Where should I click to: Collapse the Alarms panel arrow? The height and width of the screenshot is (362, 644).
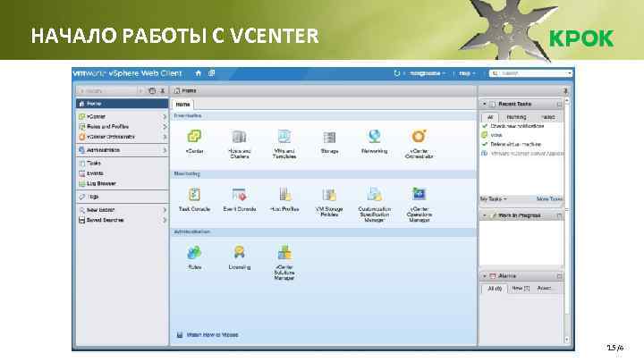tap(485, 276)
